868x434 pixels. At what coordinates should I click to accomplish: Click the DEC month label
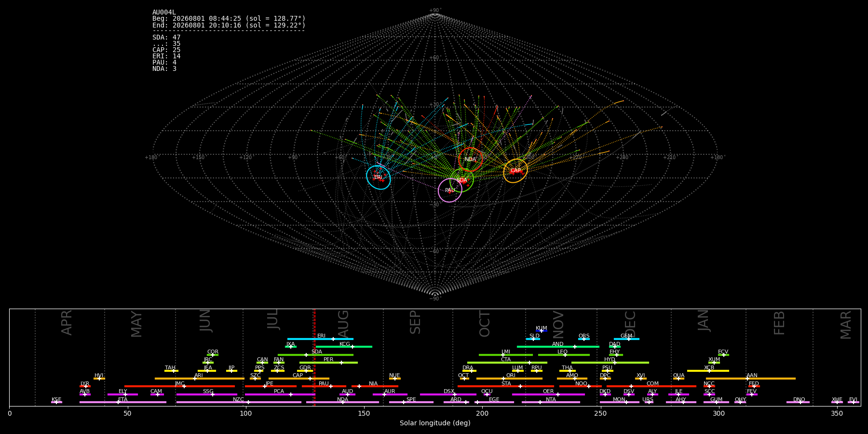630,324
